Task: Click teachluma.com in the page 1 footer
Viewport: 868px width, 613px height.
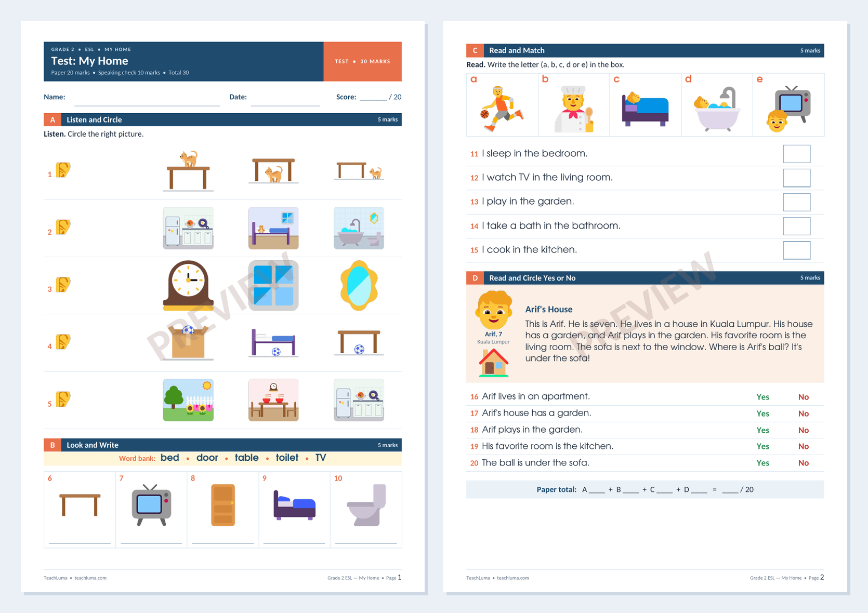Action: pyautogui.click(x=90, y=578)
